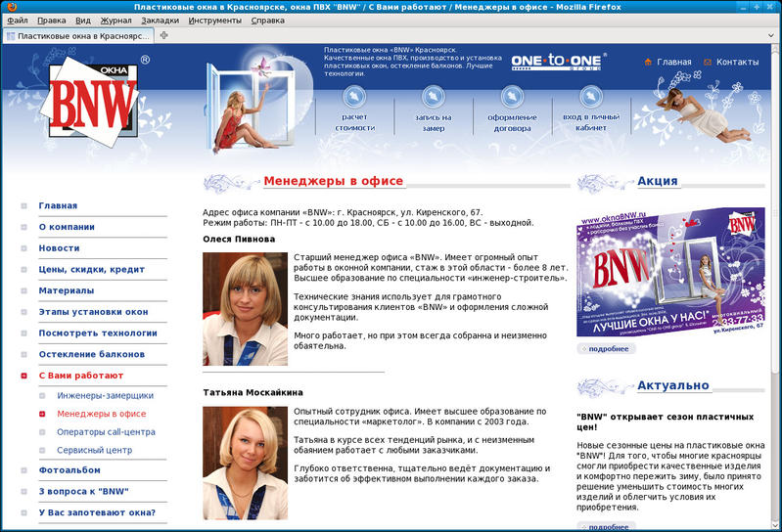782x532 pixels.
Task: Open Этапы установки окон page
Action: pos(93,312)
